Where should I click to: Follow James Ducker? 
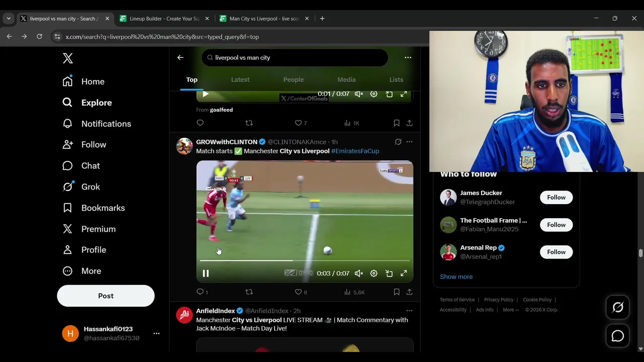(x=556, y=198)
